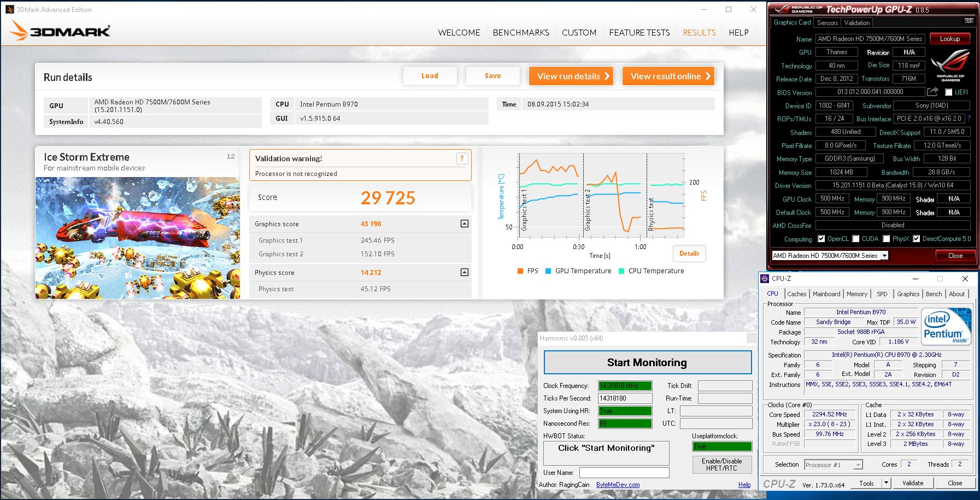Open the GPU selection dropdown in GPU-Z
The width and height of the screenshot is (980, 500).
884,255
